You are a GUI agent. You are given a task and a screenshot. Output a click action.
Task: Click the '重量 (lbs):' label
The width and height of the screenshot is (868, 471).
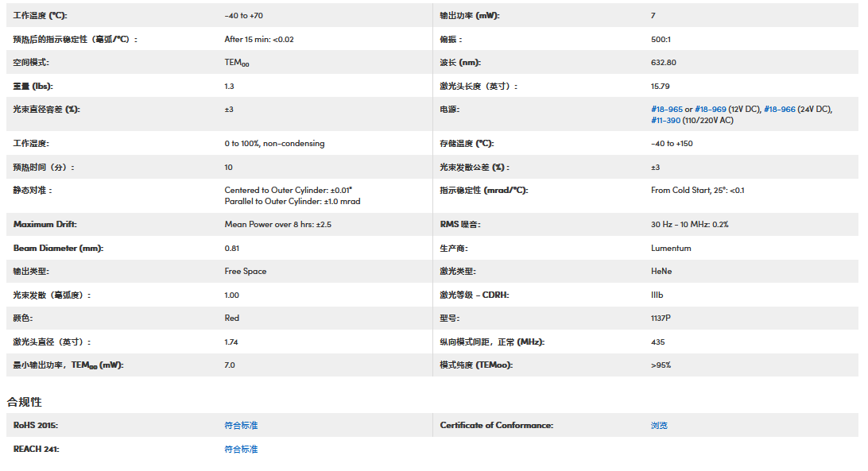[33, 87]
